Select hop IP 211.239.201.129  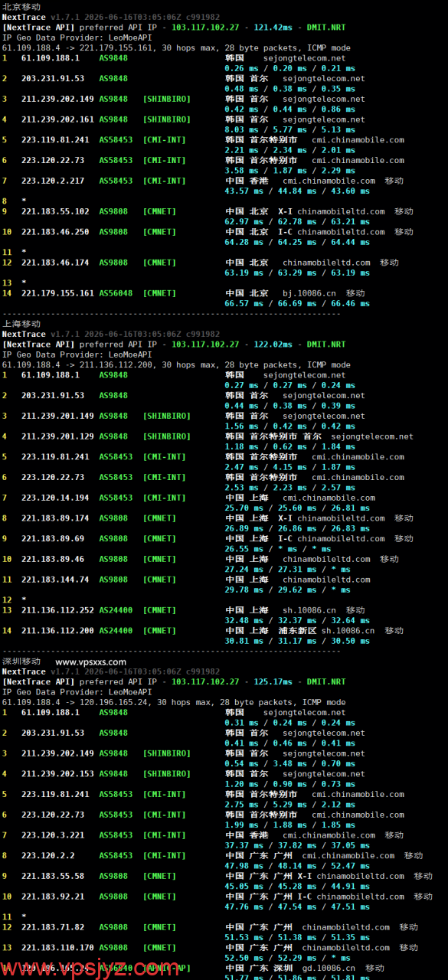(x=57, y=436)
